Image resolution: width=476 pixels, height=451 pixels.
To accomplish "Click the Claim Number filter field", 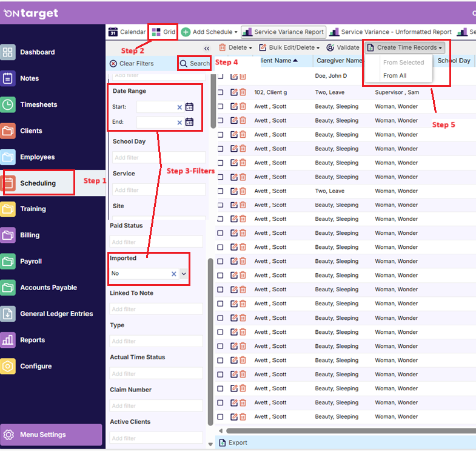I will tap(156, 405).
